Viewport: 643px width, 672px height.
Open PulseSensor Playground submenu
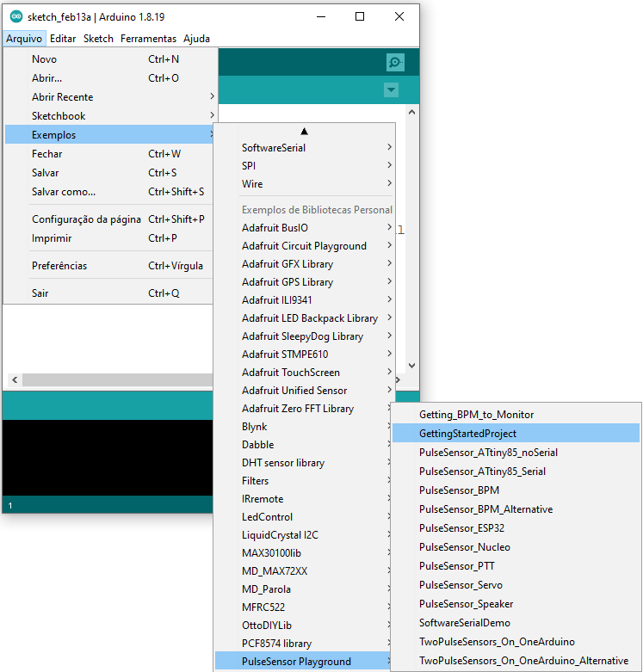[303, 662]
